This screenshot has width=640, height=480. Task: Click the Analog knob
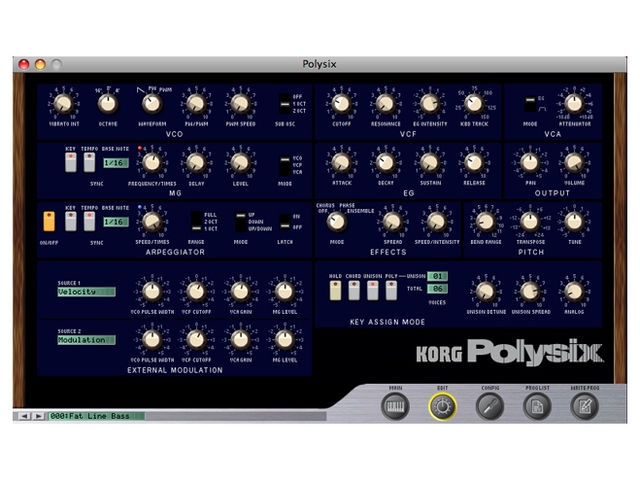point(574,291)
